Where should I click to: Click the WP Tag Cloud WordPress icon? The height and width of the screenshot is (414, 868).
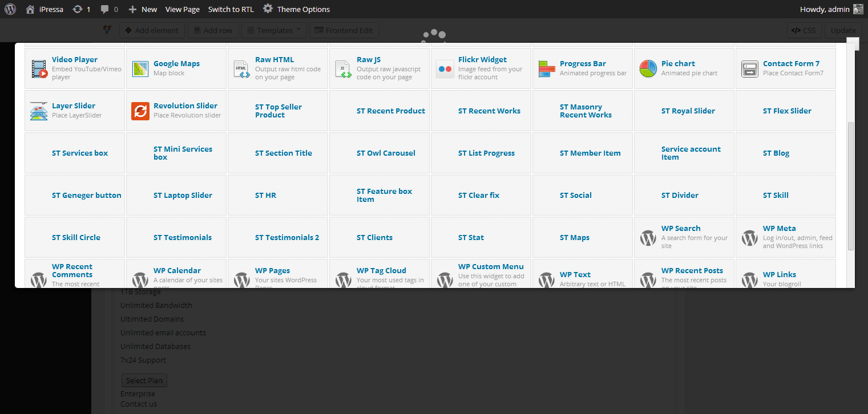point(344,280)
